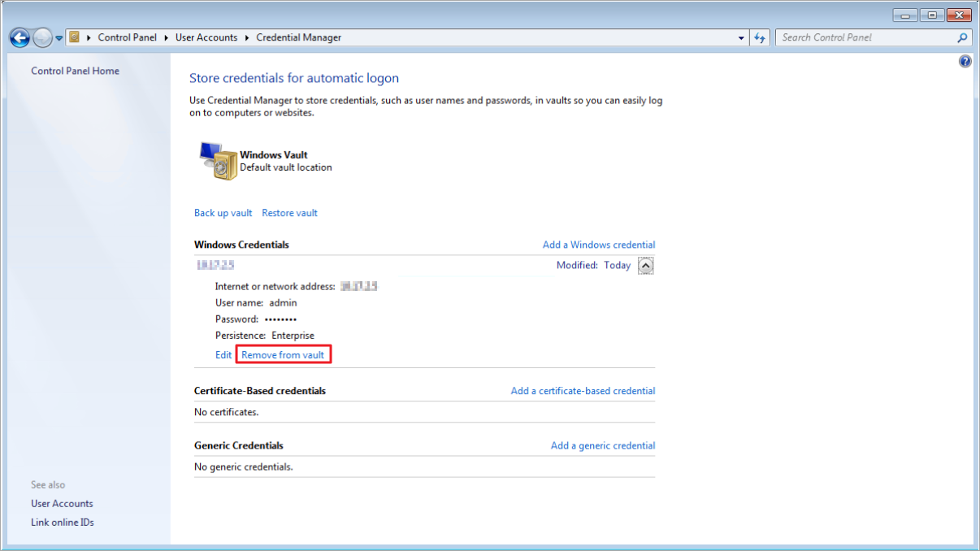Click the Certificate-Based credentials heading
This screenshot has width=980, height=551.
tap(260, 391)
